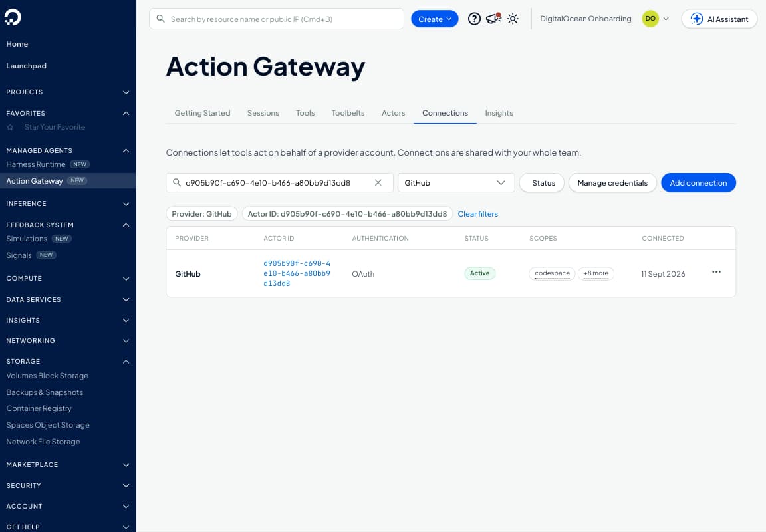Expand the account menu chevron
Image resolution: width=766 pixels, height=532 pixels.
(666, 19)
